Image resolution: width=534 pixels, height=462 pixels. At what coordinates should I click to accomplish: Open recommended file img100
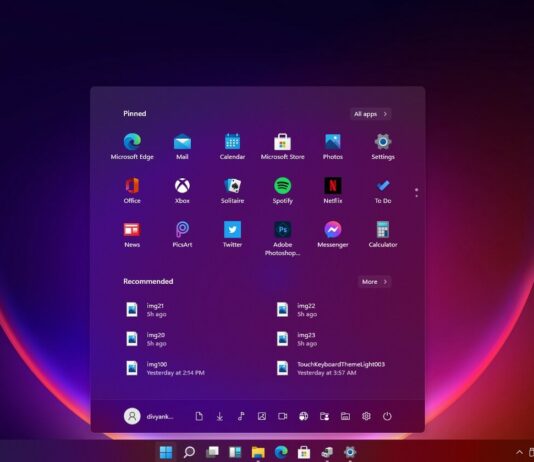pos(165,368)
